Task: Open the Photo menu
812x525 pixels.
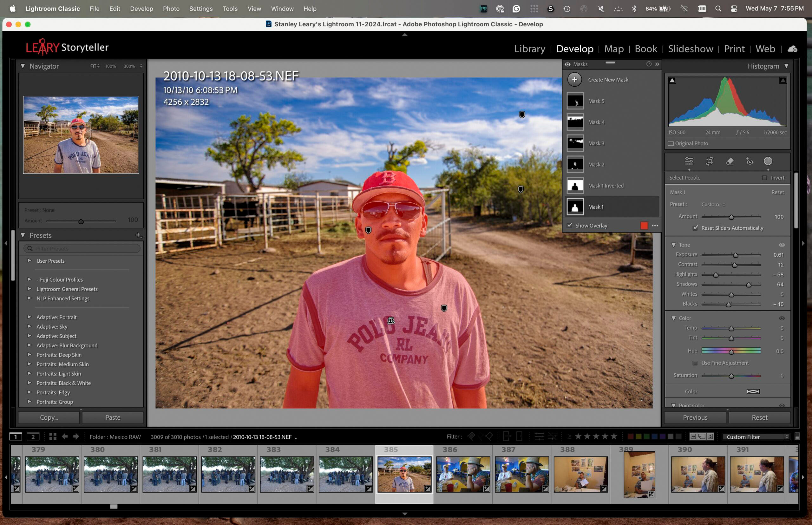Action: [171, 9]
